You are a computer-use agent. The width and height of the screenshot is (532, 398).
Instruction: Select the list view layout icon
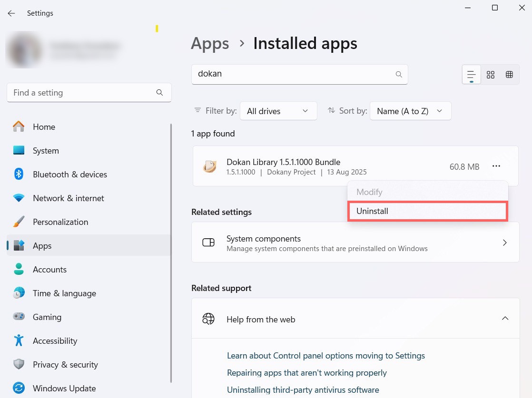(x=471, y=75)
